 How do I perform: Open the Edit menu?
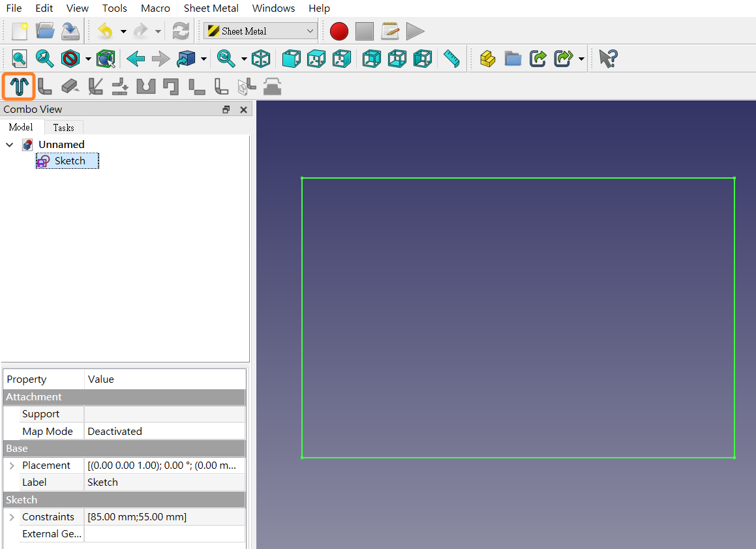click(x=44, y=8)
